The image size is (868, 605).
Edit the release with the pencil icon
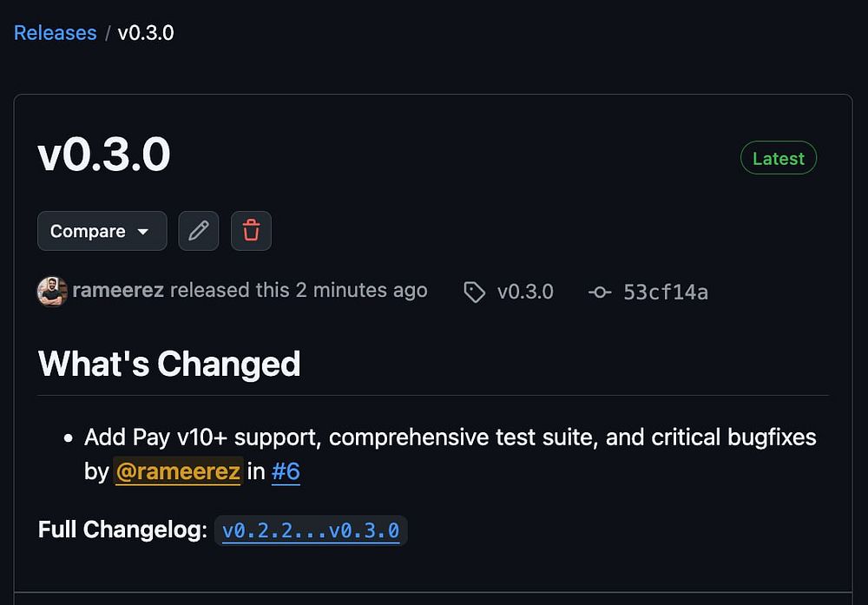[199, 231]
